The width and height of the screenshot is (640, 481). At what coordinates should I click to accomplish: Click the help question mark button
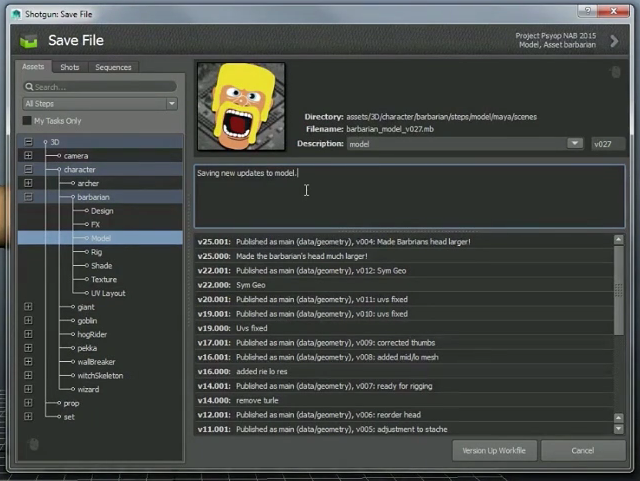coord(588,11)
